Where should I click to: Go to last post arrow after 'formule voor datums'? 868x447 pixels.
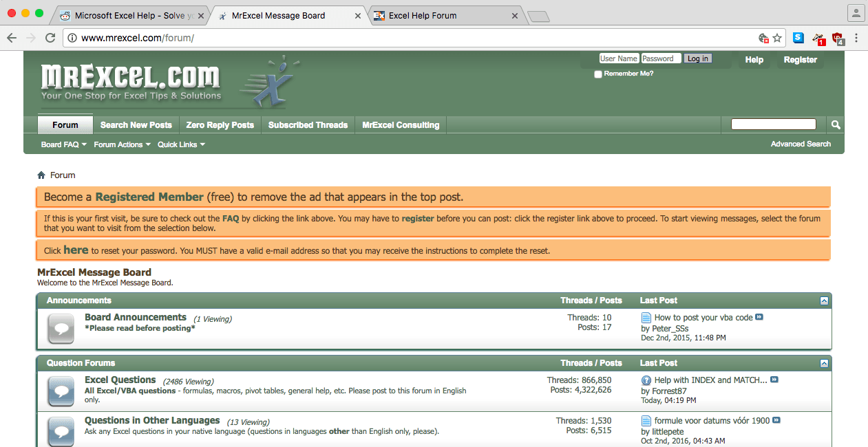click(777, 420)
